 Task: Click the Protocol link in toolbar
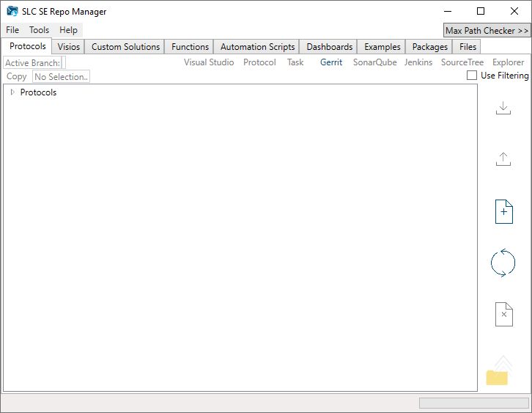[x=259, y=62]
